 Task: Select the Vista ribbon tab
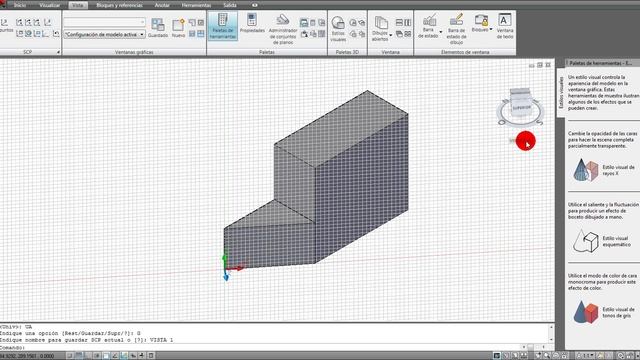click(x=78, y=5)
